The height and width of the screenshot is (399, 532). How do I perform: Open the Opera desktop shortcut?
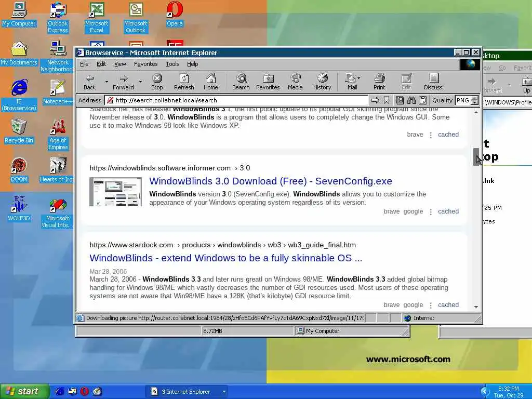pyautogui.click(x=175, y=14)
